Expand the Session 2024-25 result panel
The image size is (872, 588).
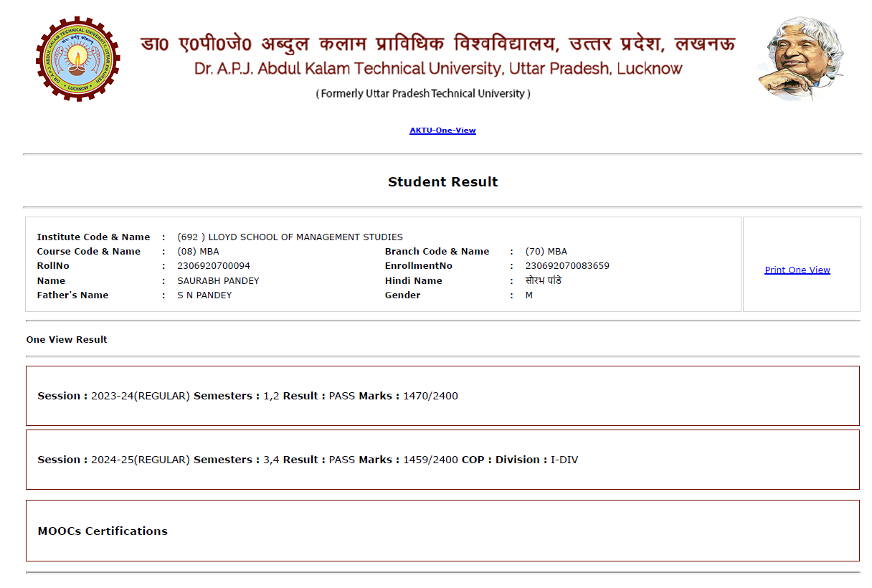[442, 460]
